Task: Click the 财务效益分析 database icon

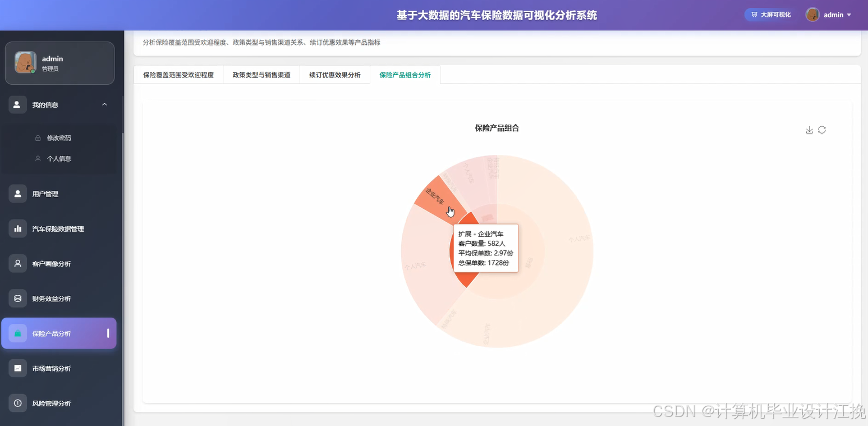Action: tap(17, 299)
